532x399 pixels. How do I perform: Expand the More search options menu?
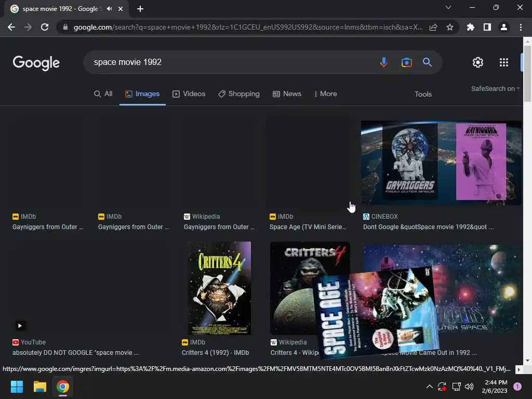(325, 94)
